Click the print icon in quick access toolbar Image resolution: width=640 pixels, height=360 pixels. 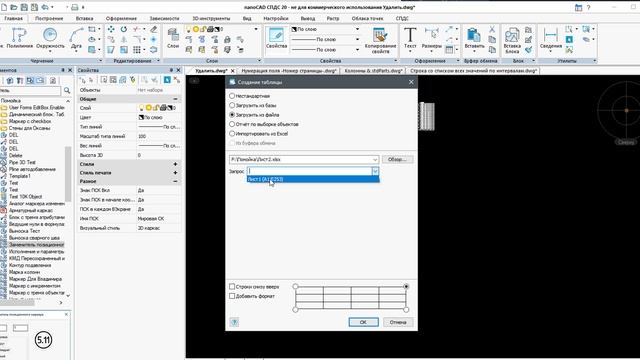[74, 7]
